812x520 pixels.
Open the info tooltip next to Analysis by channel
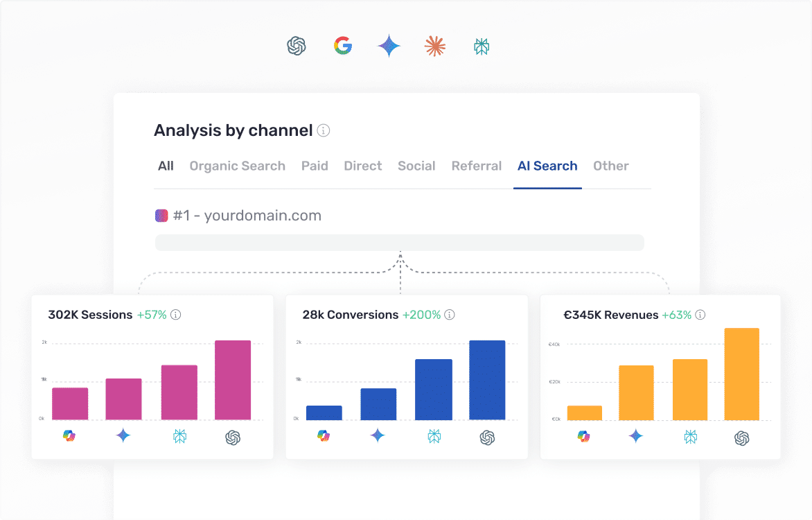click(x=323, y=130)
